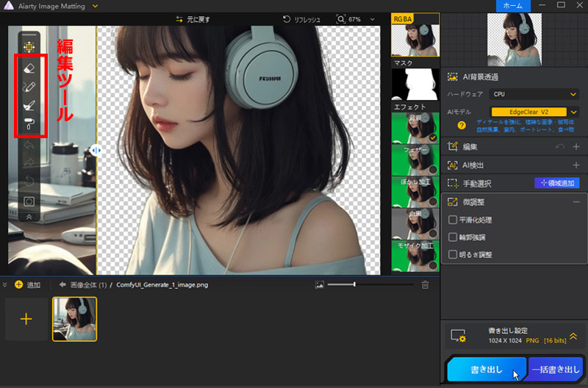Click the fit-to-frame icon in toolbar
This screenshot has height=388, width=588.
(30, 201)
